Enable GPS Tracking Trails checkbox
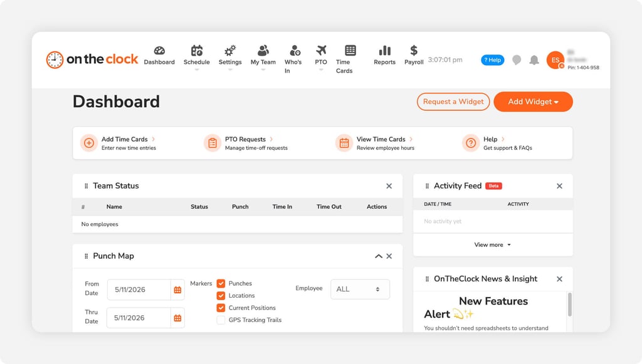The width and height of the screenshot is (642, 364). click(x=221, y=320)
